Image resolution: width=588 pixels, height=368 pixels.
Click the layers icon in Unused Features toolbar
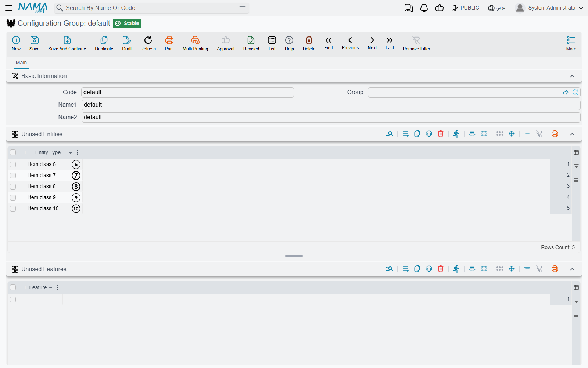[x=429, y=269]
